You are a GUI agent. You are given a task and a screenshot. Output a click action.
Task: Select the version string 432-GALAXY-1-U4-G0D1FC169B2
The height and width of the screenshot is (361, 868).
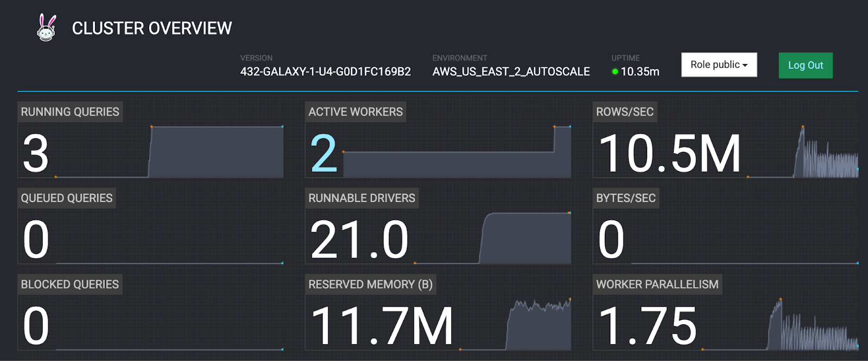[x=325, y=72]
